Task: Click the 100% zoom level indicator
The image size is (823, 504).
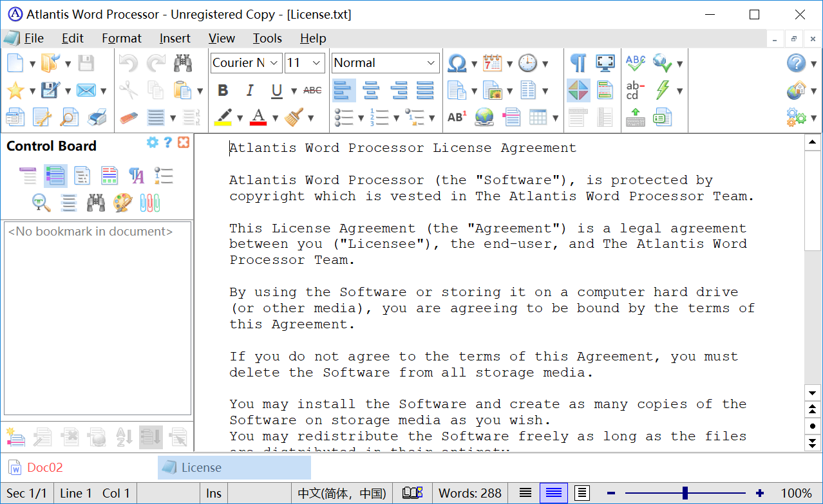Action: [x=796, y=493]
